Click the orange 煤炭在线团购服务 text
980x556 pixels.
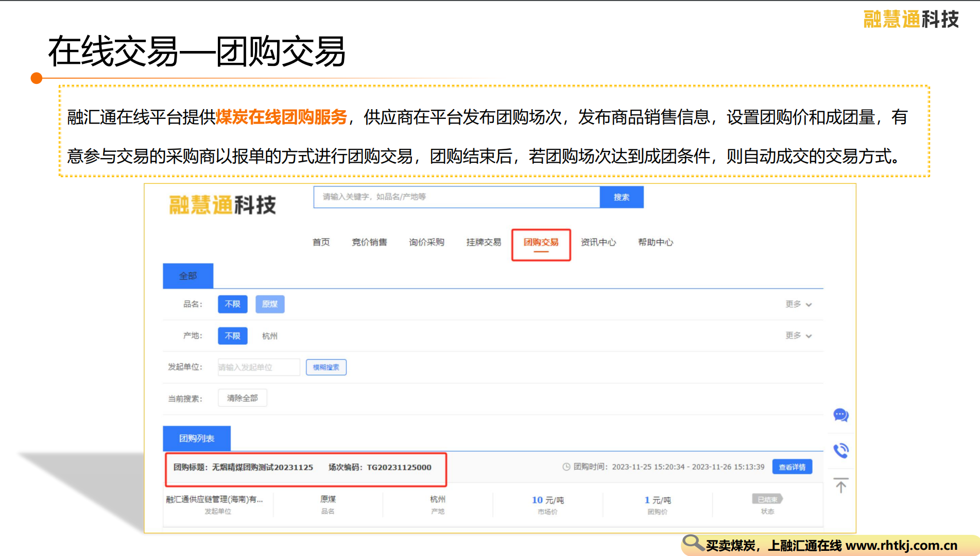coord(281,117)
